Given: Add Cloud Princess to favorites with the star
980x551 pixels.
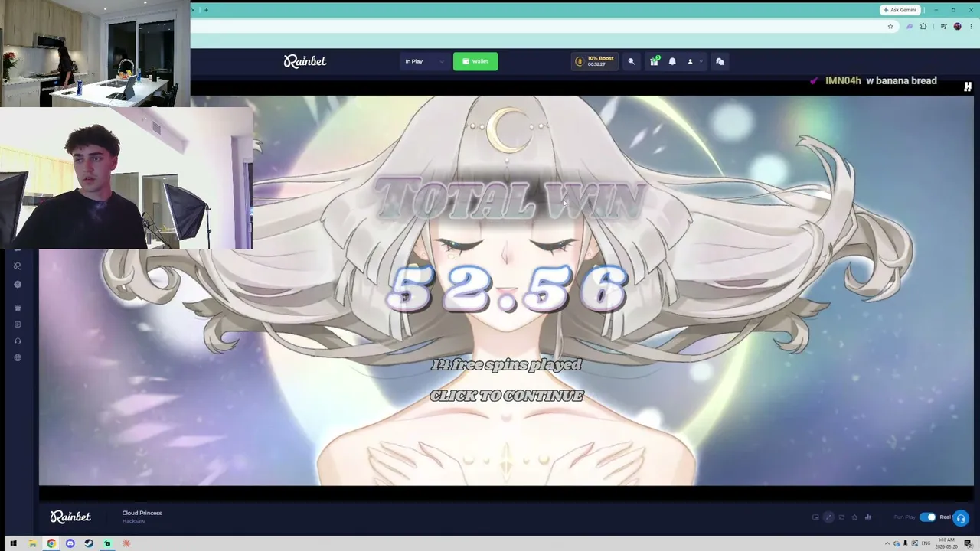Looking at the screenshot, I should tap(854, 517).
